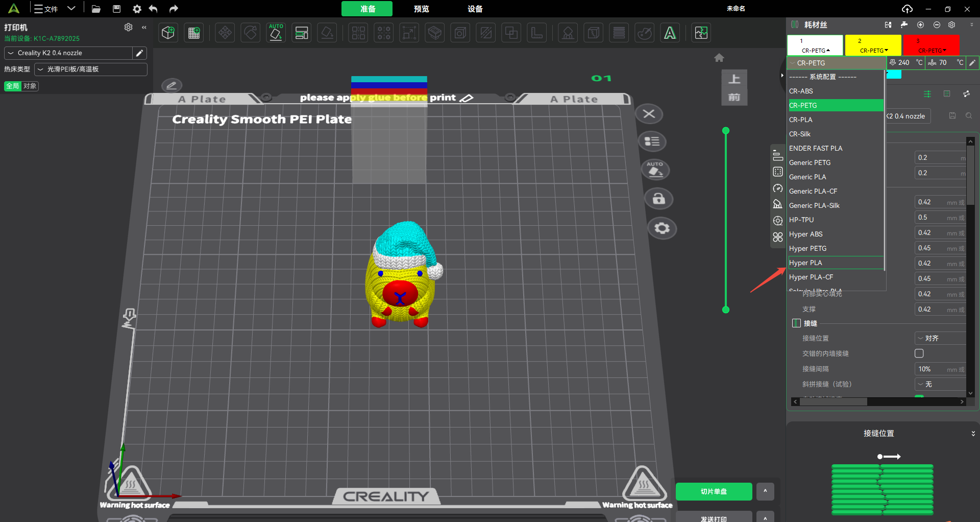This screenshot has width=980, height=522.
Task: Click the save file icon
Action: point(117,9)
